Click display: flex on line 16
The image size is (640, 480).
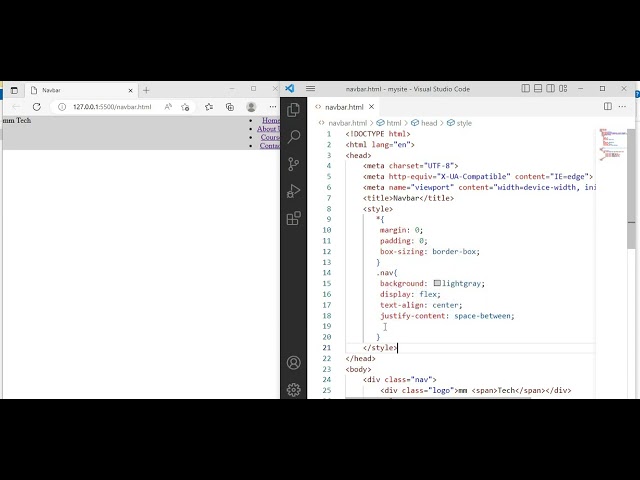coord(410,294)
